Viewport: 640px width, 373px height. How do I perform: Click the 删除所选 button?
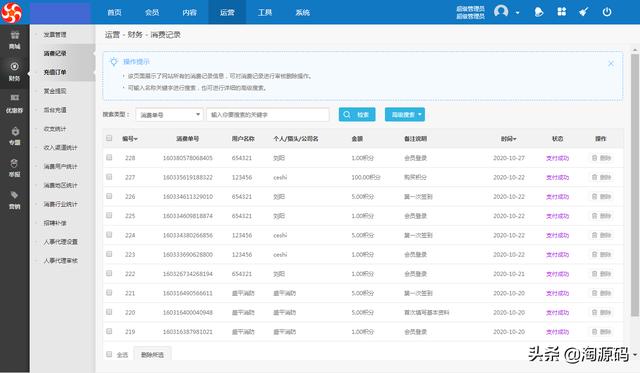tap(152, 355)
